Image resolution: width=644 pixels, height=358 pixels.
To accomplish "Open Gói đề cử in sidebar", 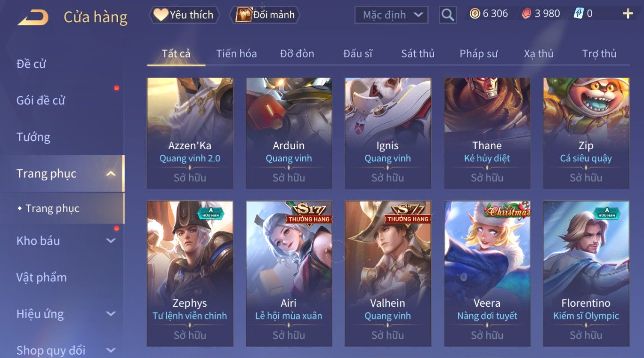I will point(41,101).
